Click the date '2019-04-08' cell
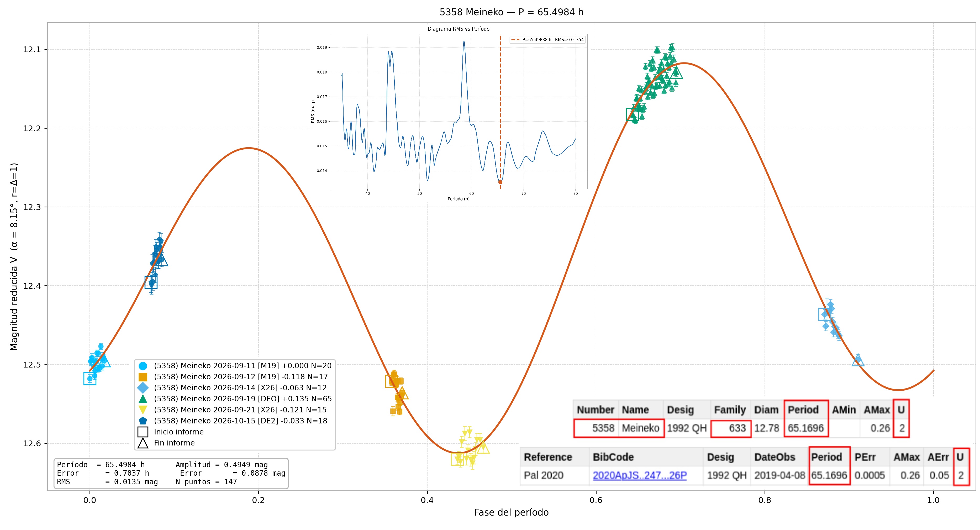Screen dimensions: 980x530 click(780, 476)
